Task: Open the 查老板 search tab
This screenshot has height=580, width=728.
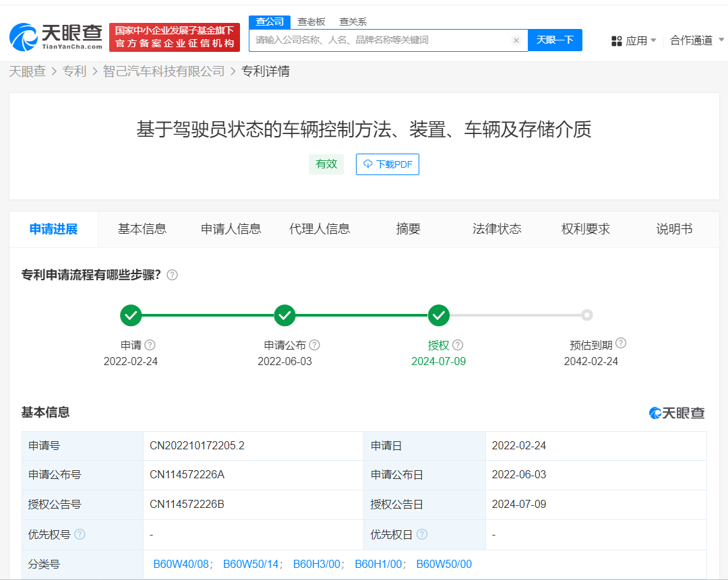Action: [x=311, y=22]
